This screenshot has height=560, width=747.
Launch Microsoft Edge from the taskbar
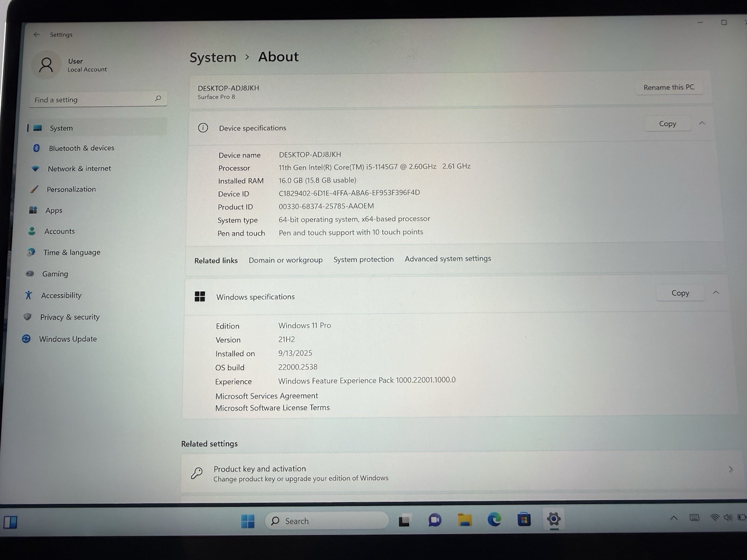(494, 519)
